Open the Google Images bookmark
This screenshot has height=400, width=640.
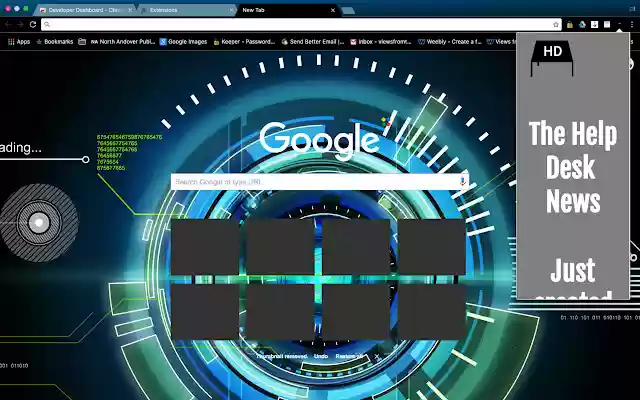coord(183,42)
